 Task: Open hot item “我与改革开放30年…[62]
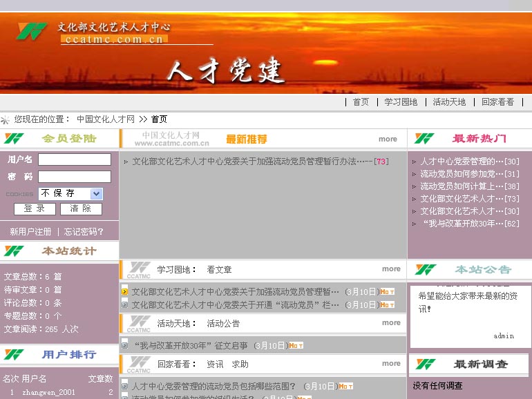471,224
